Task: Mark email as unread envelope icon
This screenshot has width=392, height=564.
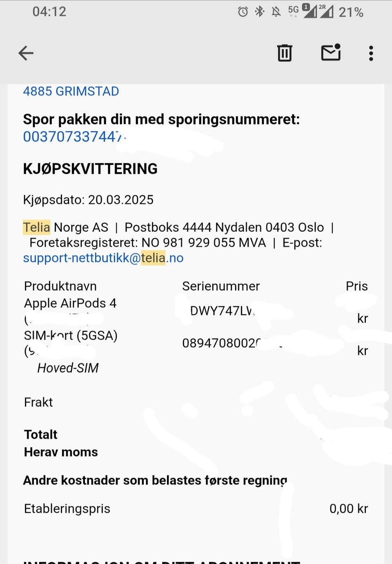Action: tap(331, 52)
